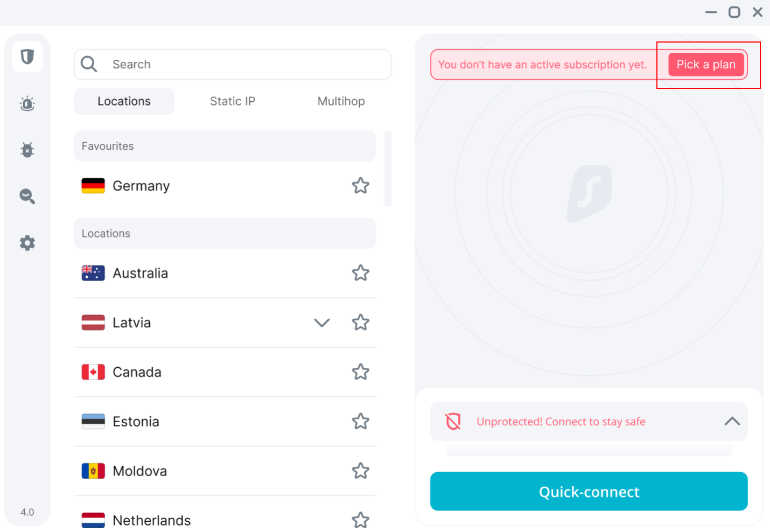This screenshot has width=770, height=532.
Task: Toggle favourite star for Germany
Action: tap(360, 186)
